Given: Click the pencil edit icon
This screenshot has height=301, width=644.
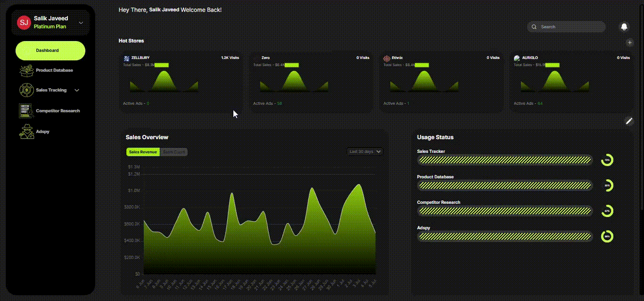Looking at the screenshot, I should click(629, 121).
